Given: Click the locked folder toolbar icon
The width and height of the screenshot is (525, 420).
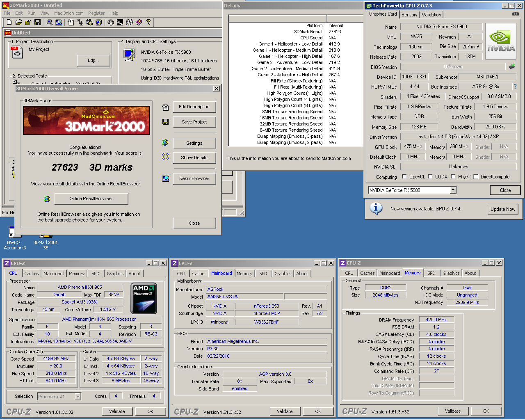Looking at the screenshot, I should (28, 22).
